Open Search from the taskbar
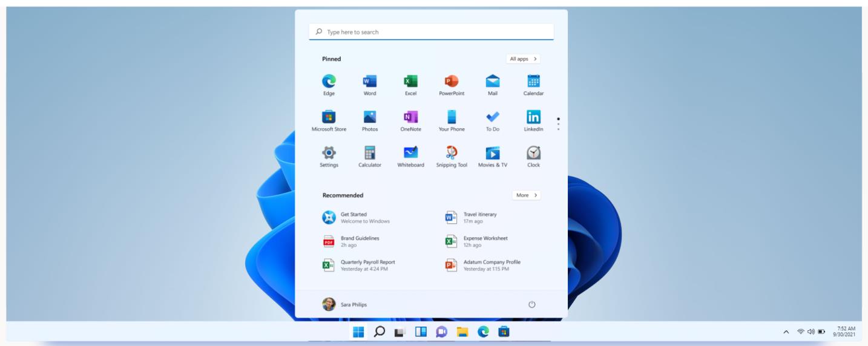Screen dimensions: 868x346 tap(380, 331)
